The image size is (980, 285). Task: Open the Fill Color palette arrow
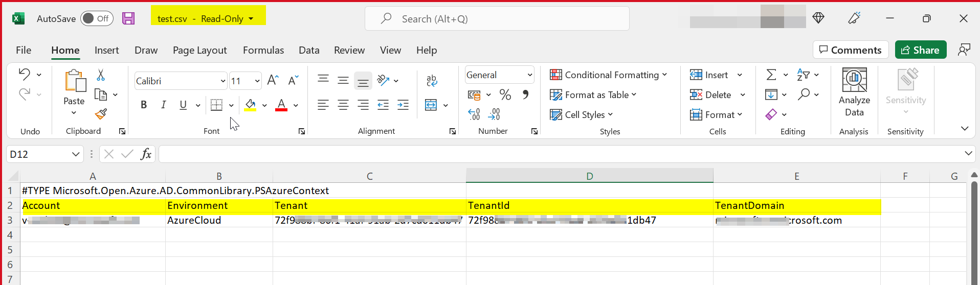click(x=264, y=105)
